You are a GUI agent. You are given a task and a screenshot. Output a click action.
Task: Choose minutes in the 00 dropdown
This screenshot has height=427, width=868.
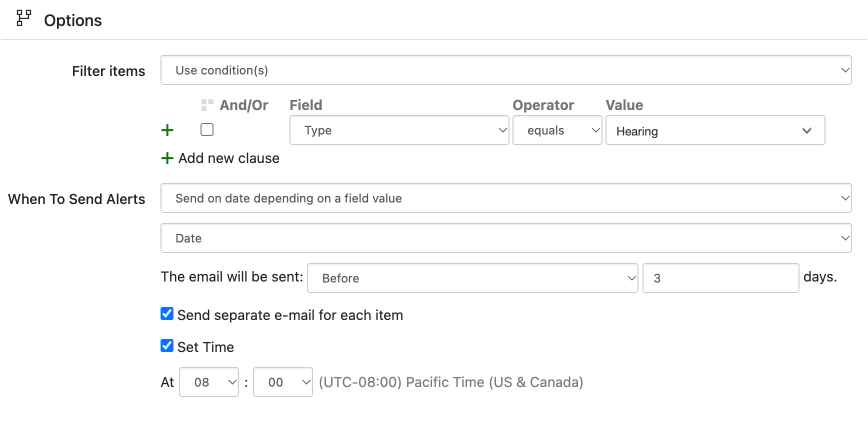click(x=283, y=382)
